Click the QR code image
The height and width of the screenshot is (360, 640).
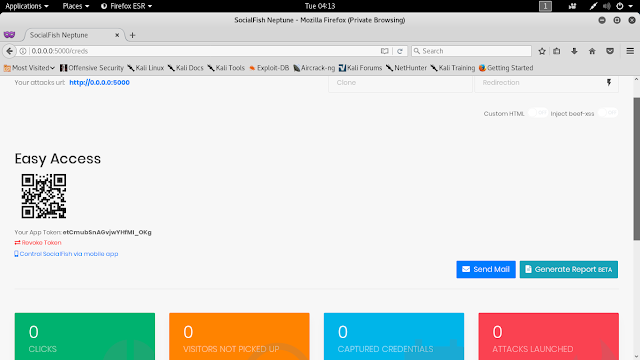pos(44,196)
